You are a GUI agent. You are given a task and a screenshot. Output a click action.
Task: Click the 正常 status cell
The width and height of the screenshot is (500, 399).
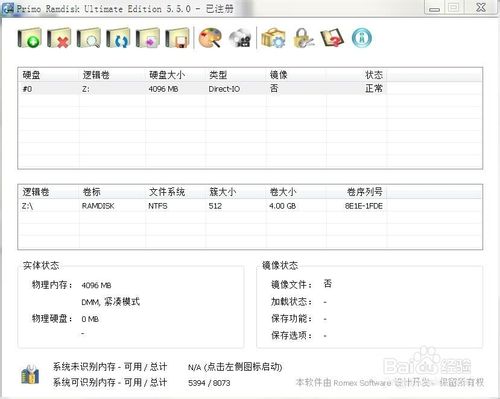click(374, 89)
